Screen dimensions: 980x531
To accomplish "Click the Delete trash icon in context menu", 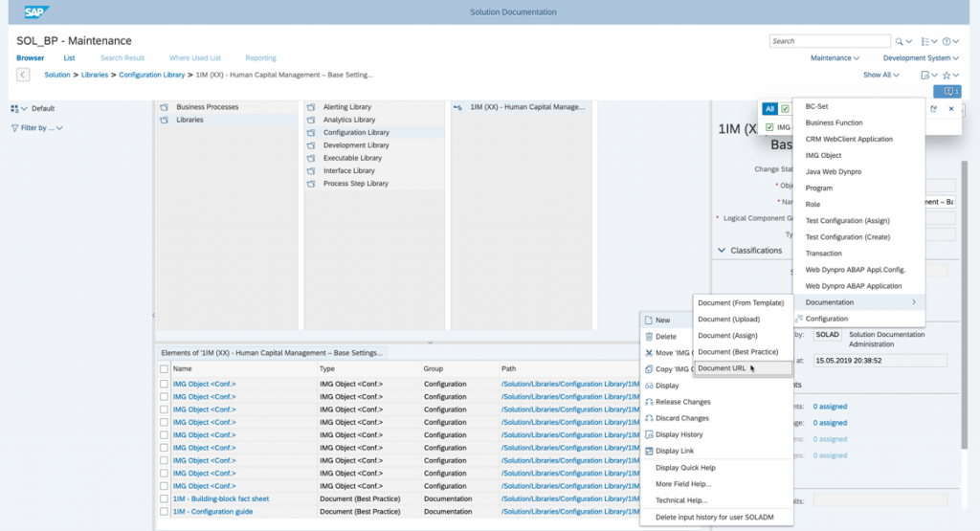I will pyautogui.click(x=649, y=336).
